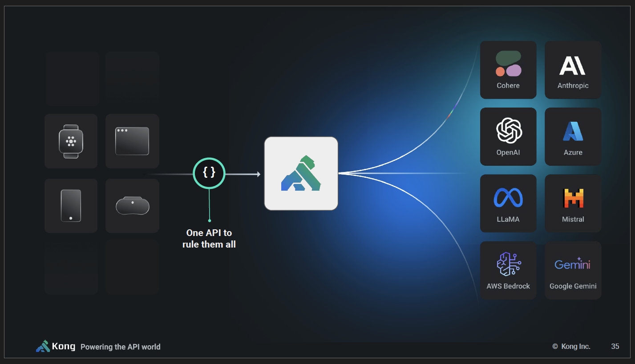Click "One API to rule them all" text
The image size is (635, 364).
coord(209,239)
